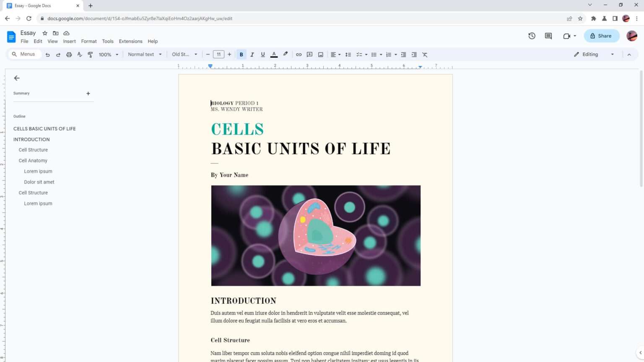Open the font size dropdown
Viewport: 644px width, 362px height.
[218, 54]
